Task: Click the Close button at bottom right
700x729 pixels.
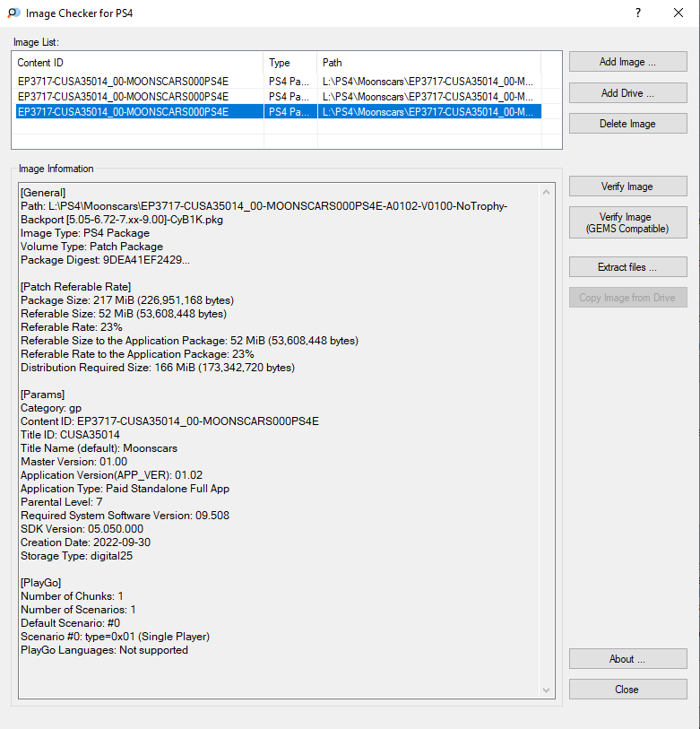Action: (x=627, y=690)
